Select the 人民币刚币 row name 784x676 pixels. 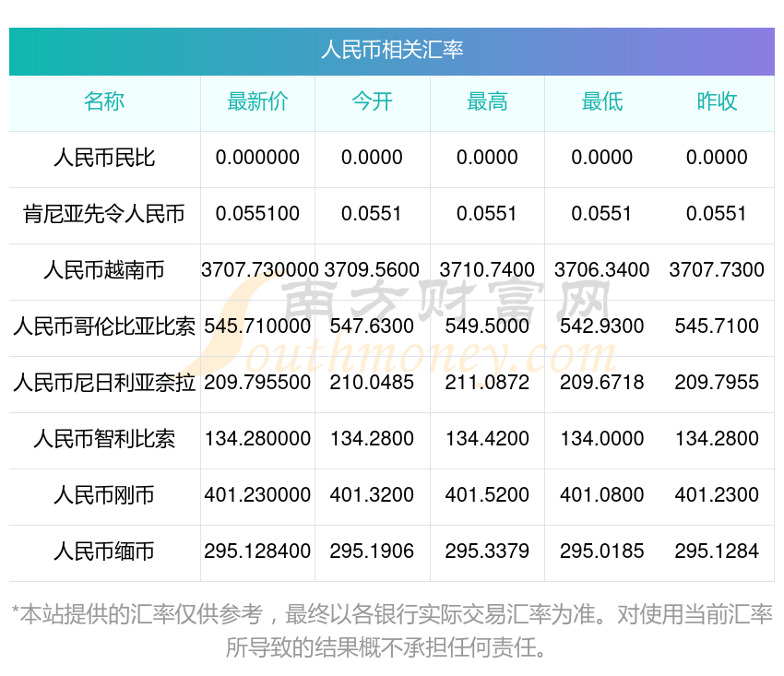104,495
